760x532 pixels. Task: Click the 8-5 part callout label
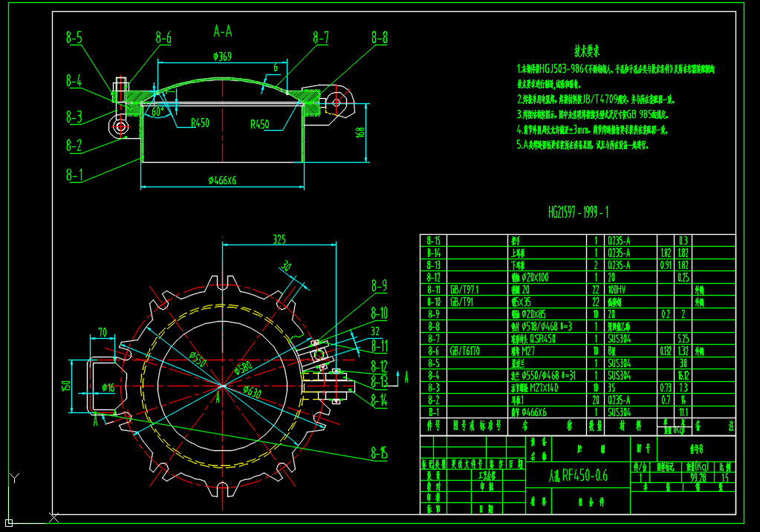(x=74, y=39)
